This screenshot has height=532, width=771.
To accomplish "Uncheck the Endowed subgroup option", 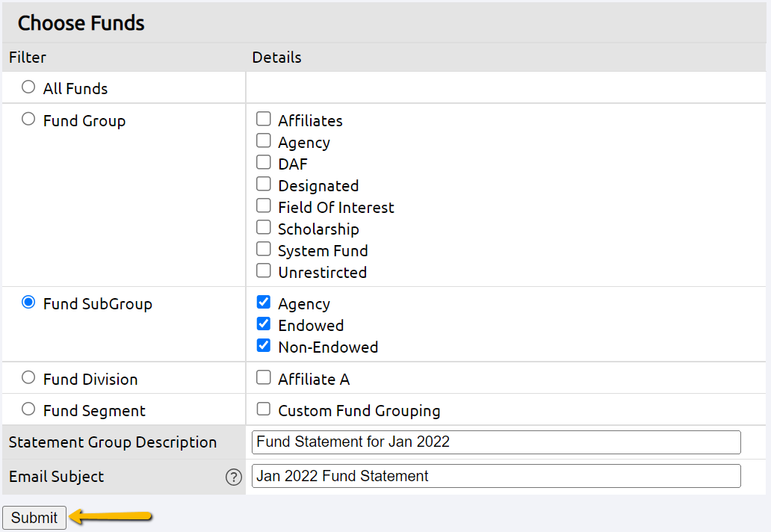I will point(263,324).
